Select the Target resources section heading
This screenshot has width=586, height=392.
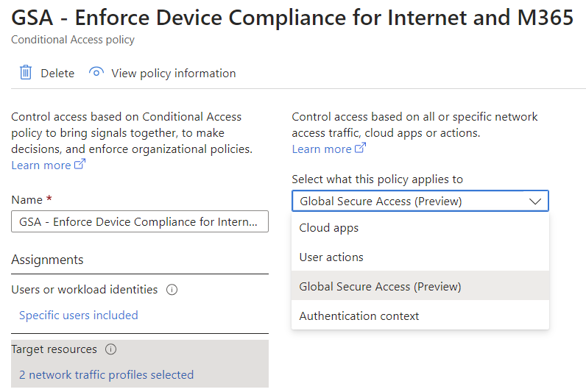[54, 349]
